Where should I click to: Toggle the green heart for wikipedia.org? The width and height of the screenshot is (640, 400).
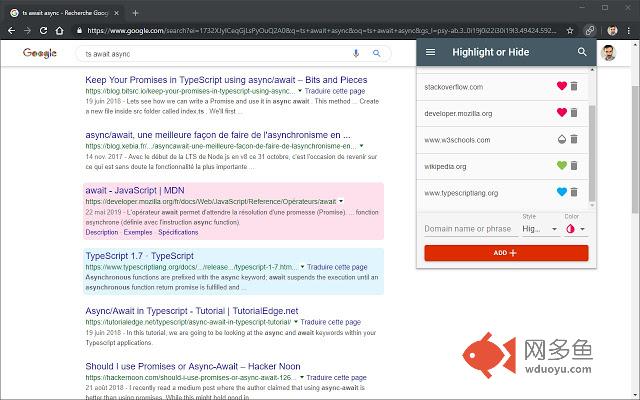(562, 165)
